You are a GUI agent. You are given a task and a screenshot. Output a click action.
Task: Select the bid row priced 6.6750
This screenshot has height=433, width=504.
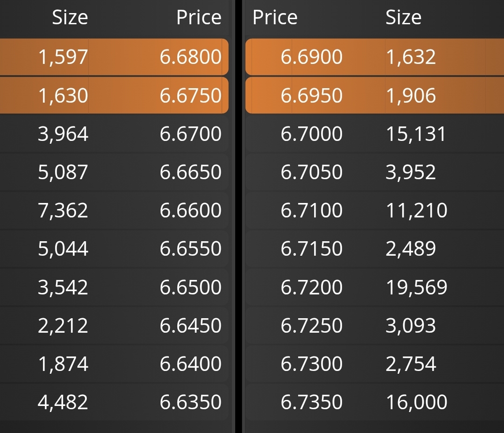pyautogui.click(x=114, y=95)
